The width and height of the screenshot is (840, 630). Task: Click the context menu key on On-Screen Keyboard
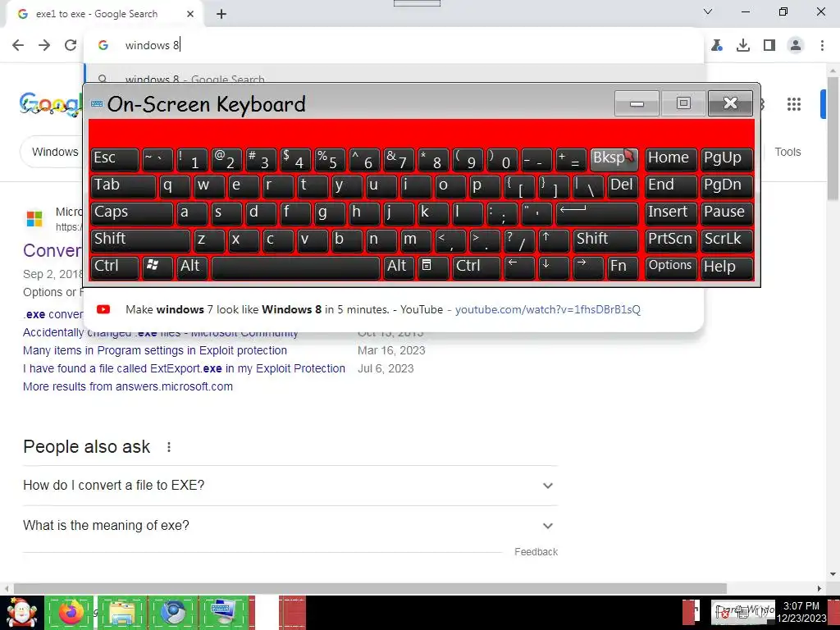click(433, 267)
